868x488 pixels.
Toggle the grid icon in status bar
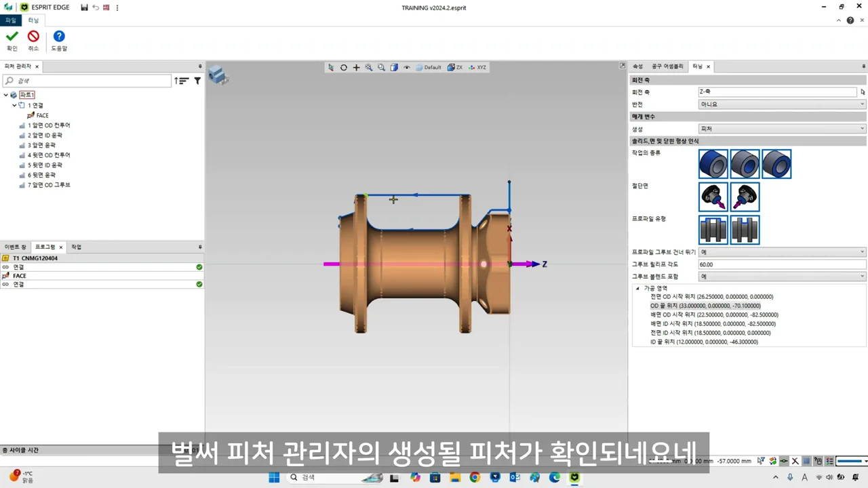[x=807, y=461]
